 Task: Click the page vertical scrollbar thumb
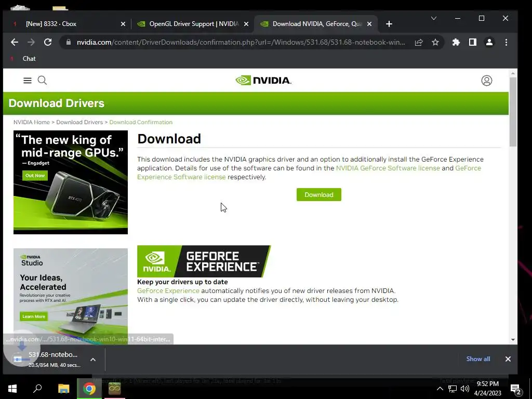coord(513,112)
